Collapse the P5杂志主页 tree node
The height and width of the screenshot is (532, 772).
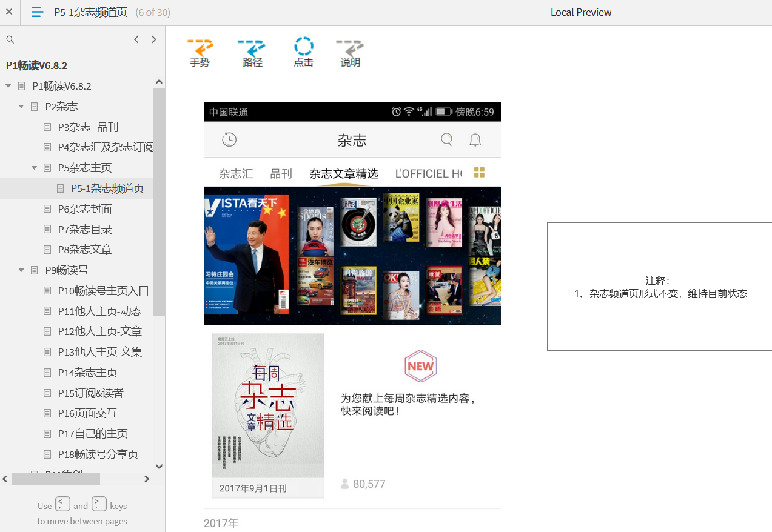coord(35,168)
